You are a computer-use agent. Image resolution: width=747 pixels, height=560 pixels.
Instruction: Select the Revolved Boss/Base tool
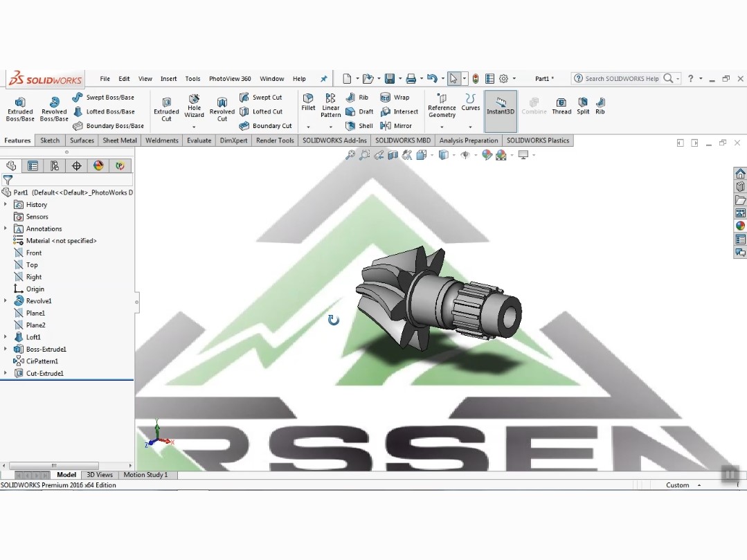click(x=54, y=109)
